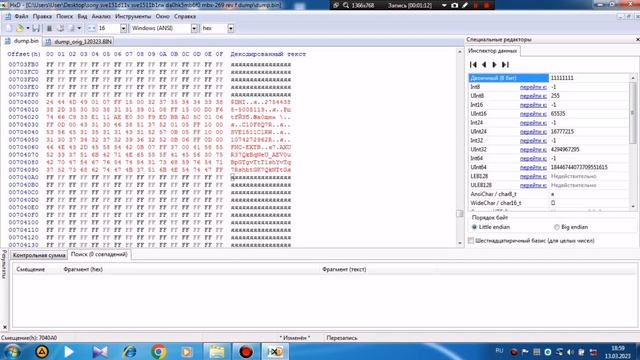Click UInt32 value 4294967295
640x360 pixels.
(x=565, y=149)
